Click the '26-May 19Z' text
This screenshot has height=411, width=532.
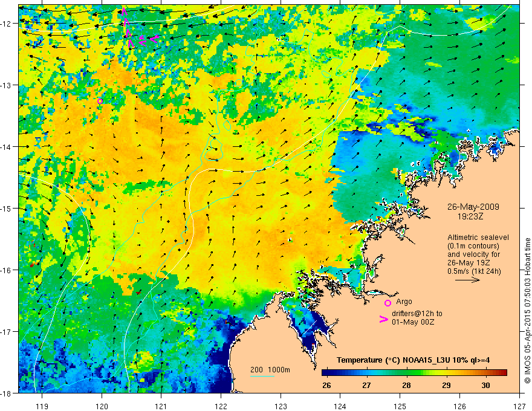point(469,263)
